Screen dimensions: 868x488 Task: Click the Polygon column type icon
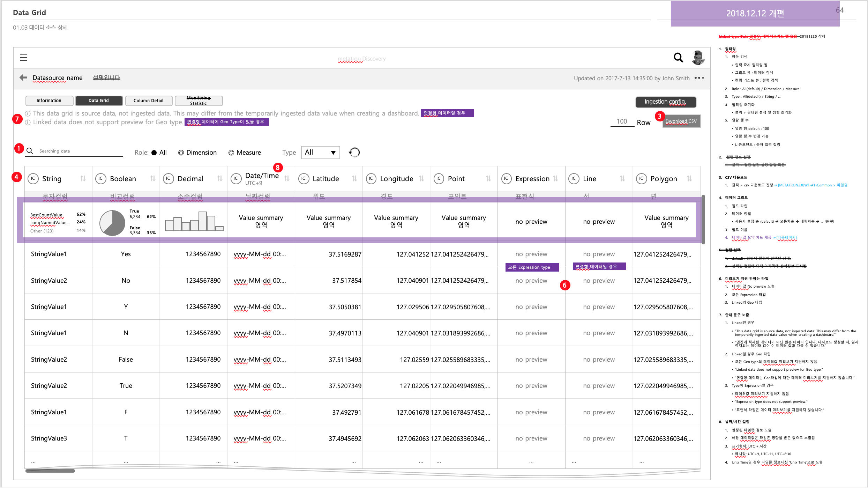(x=641, y=178)
